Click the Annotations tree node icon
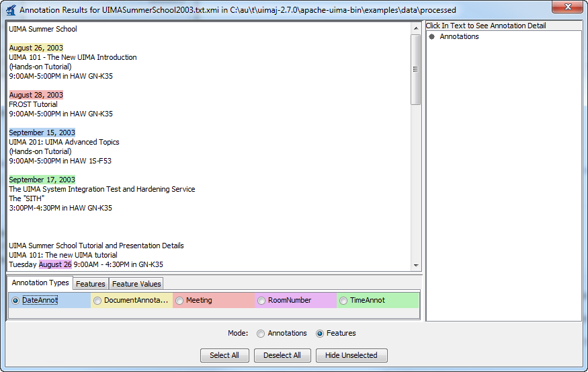Screen dimensions: 588x372 [x=432, y=37]
